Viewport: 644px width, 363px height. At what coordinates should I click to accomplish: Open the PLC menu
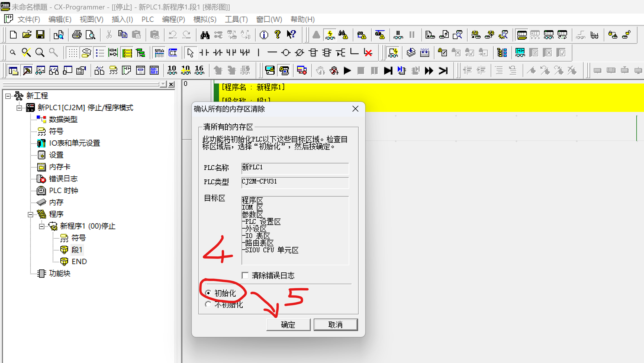pyautogui.click(x=147, y=20)
